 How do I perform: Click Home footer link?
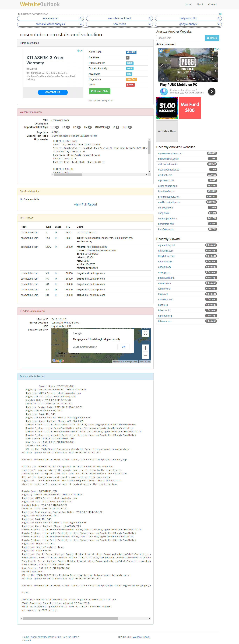click(x=26, y=637)
